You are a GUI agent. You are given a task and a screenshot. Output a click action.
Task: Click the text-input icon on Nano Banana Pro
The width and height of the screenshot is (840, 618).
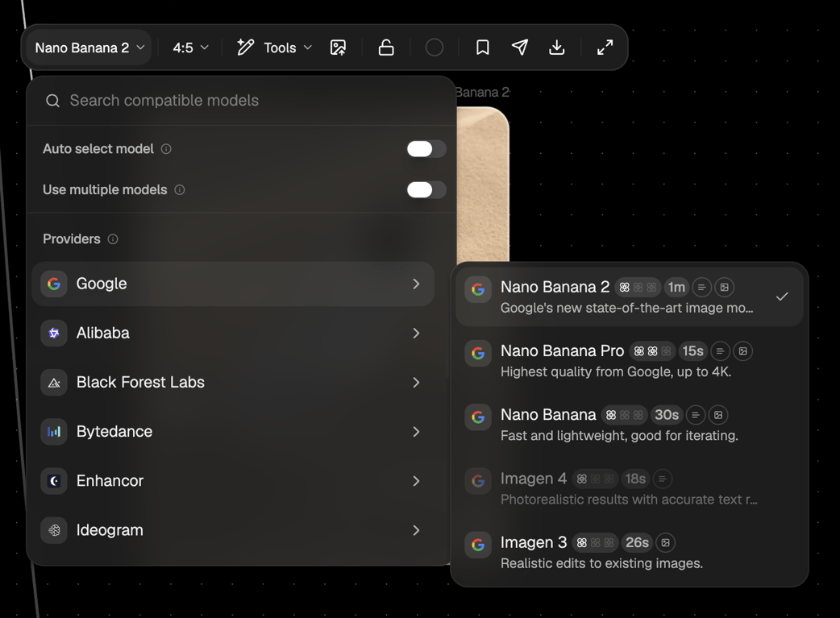click(x=720, y=351)
